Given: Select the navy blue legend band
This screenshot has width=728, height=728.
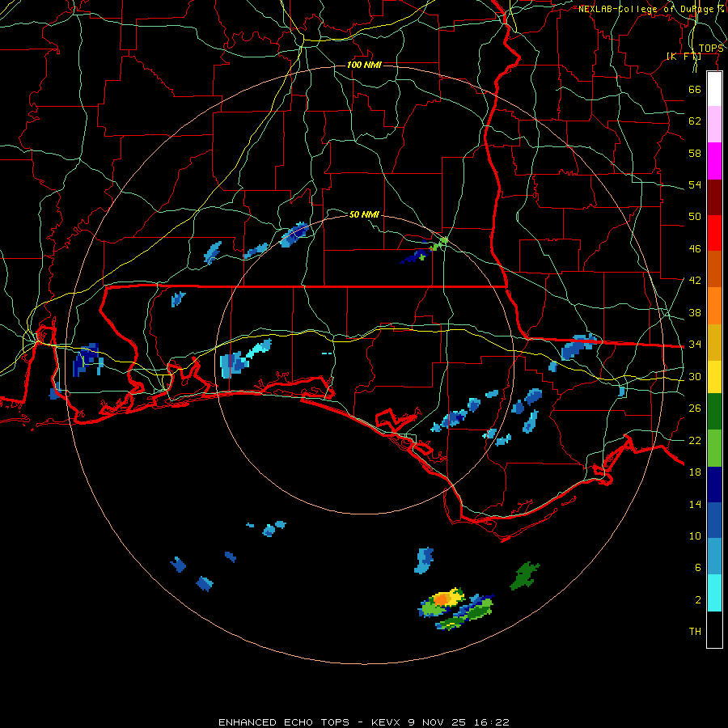Looking at the screenshot, I should coord(714,485).
